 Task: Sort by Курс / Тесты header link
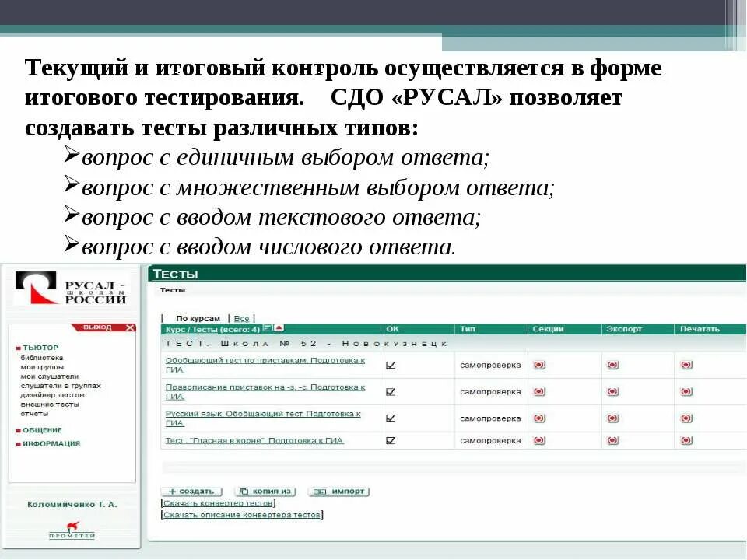(x=191, y=330)
